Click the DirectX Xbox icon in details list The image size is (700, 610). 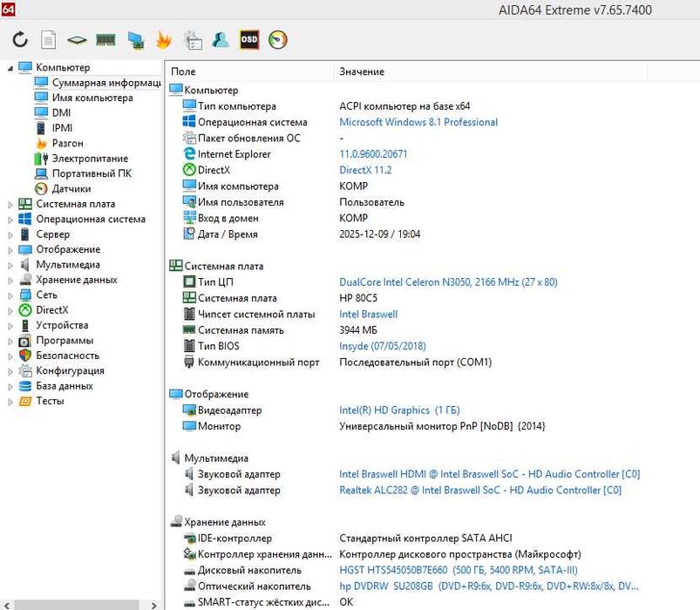coord(189,170)
